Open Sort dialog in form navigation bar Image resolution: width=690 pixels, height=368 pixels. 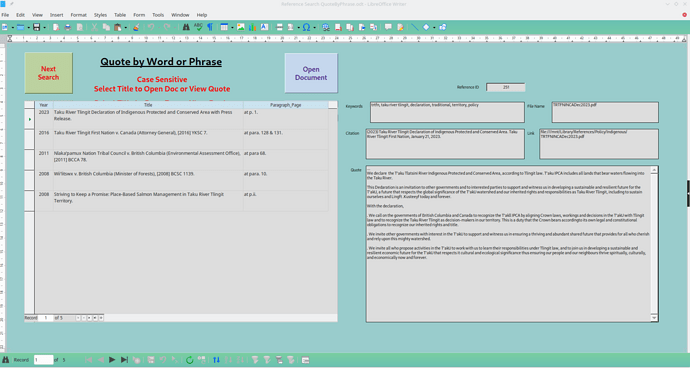coord(216,360)
